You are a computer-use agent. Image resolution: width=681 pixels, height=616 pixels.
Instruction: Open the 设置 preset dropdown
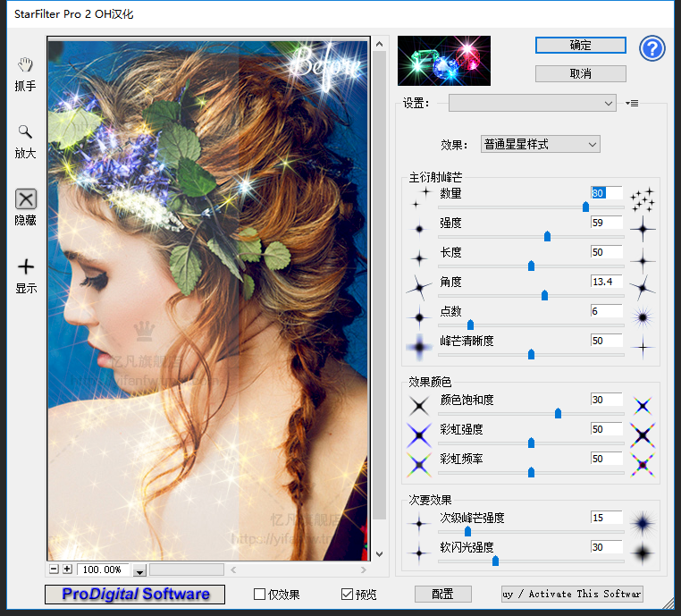pyautogui.click(x=532, y=104)
